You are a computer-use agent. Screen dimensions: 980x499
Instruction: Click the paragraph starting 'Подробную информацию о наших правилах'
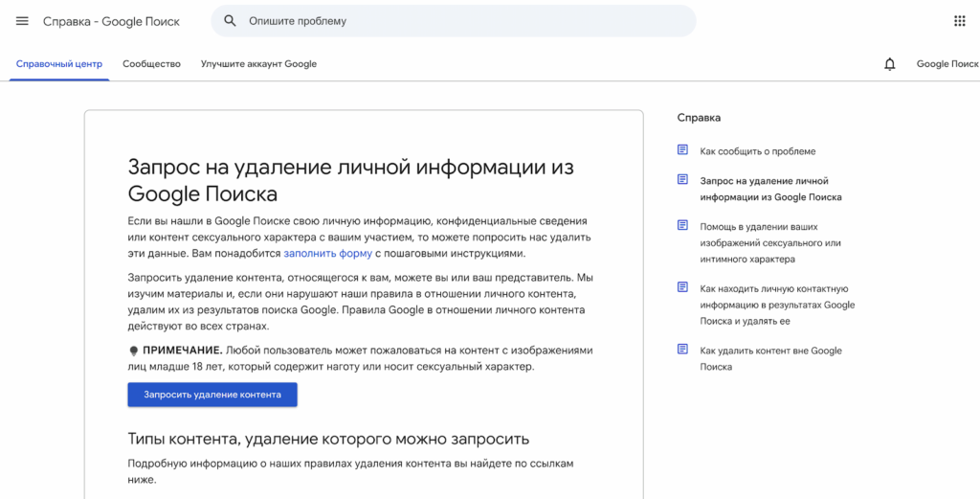[350, 472]
